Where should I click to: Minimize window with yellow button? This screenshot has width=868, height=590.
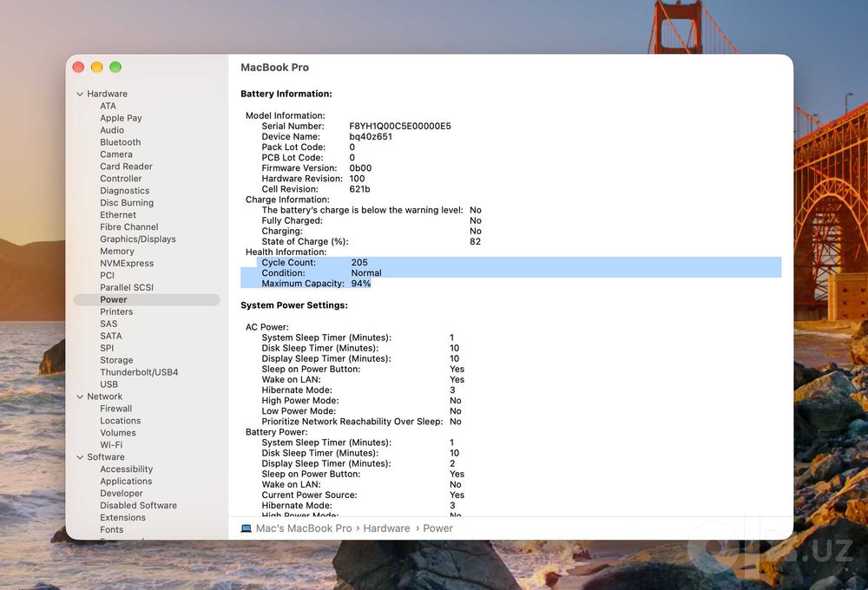[x=97, y=67]
